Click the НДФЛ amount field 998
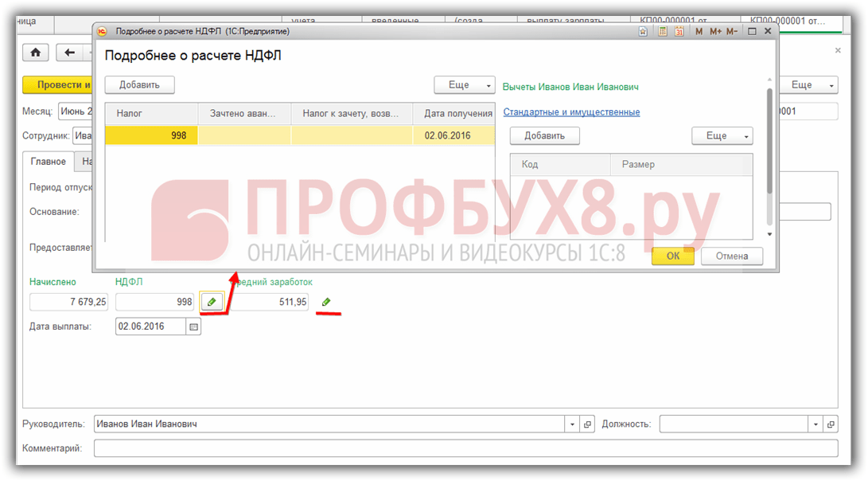Screen dimensions: 868x481 point(155,302)
